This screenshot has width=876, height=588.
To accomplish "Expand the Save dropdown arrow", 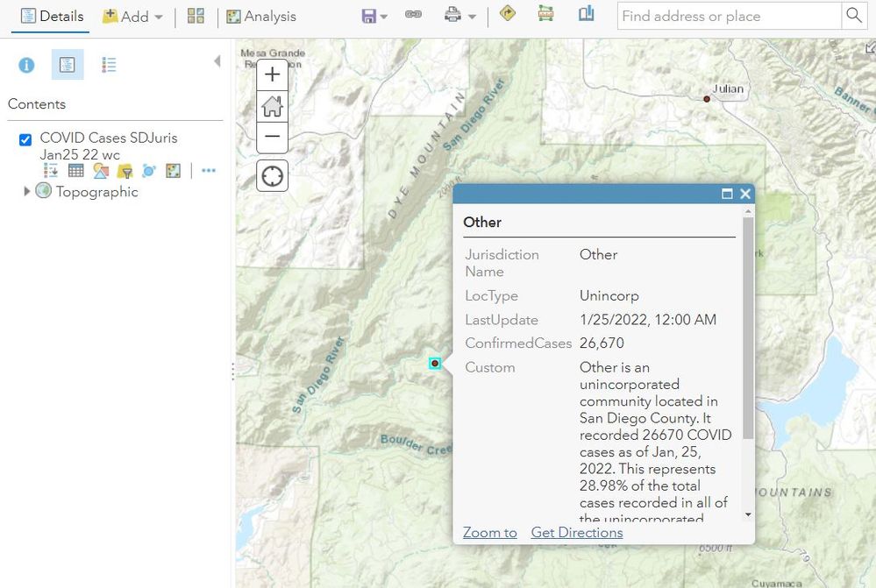I will (384, 17).
